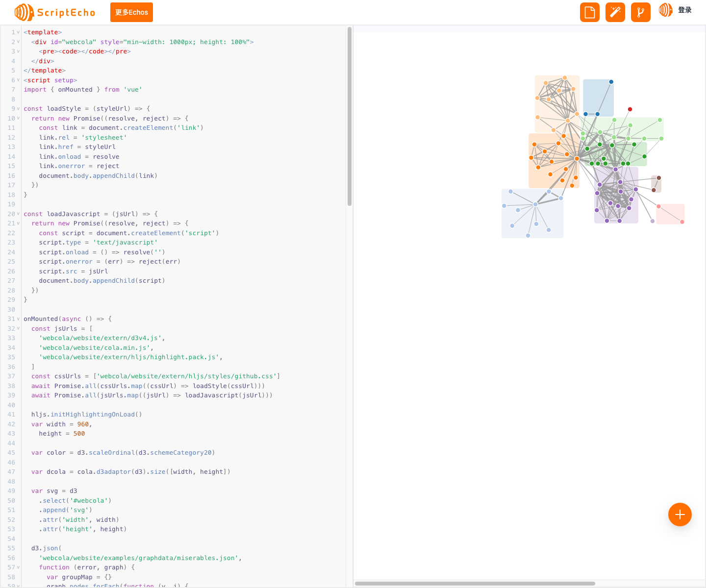Click the purple group rectangle
Image resolution: width=706 pixels, height=588 pixels.
(x=616, y=195)
